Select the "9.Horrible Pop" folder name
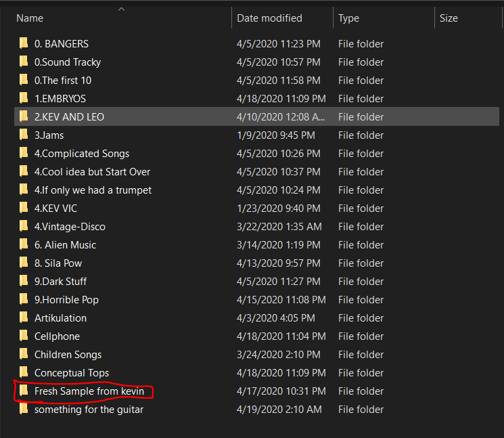504x438 pixels. (66, 300)
